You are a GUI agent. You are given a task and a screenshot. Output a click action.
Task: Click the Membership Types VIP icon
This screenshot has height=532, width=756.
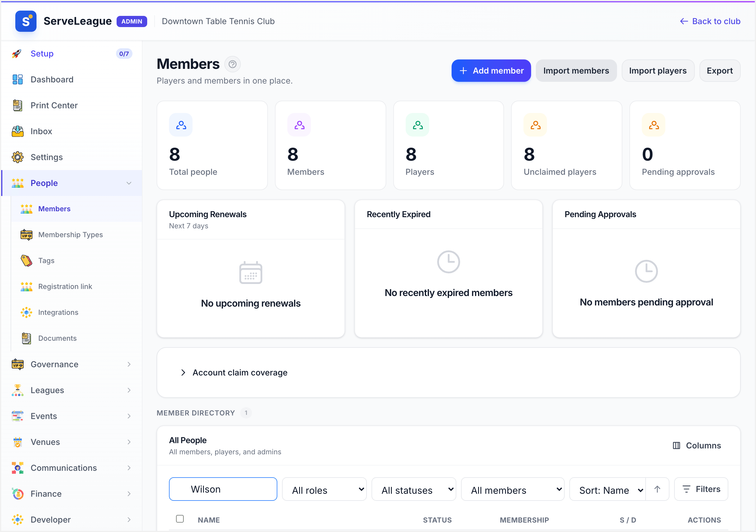click(26, 235)
